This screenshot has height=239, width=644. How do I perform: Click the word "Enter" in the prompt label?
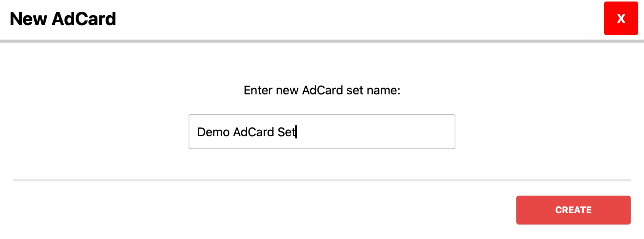click(258, 90)
